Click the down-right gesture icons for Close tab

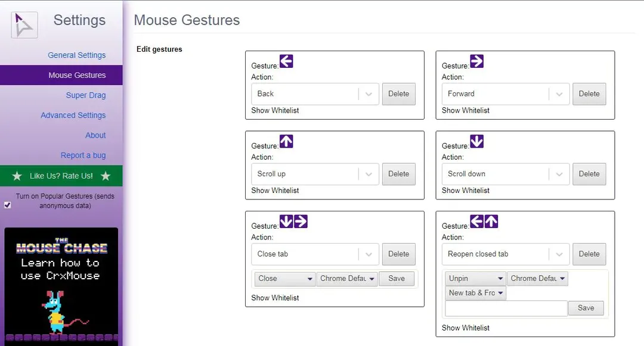293,222
